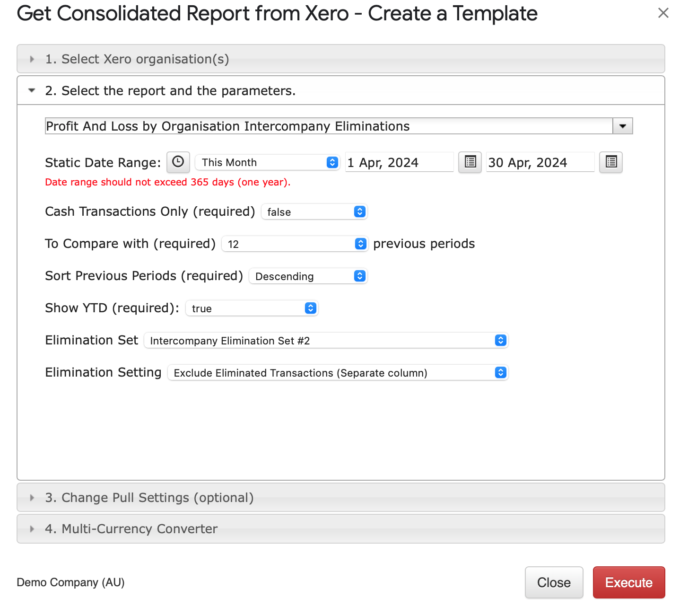Open the report type dropdown arrow

(623, 126)
